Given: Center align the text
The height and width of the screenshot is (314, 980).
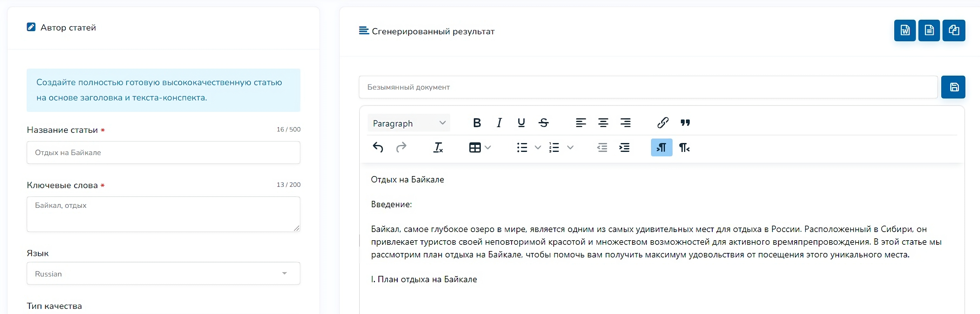Looking at the screenshot, I should coord(603,123).
